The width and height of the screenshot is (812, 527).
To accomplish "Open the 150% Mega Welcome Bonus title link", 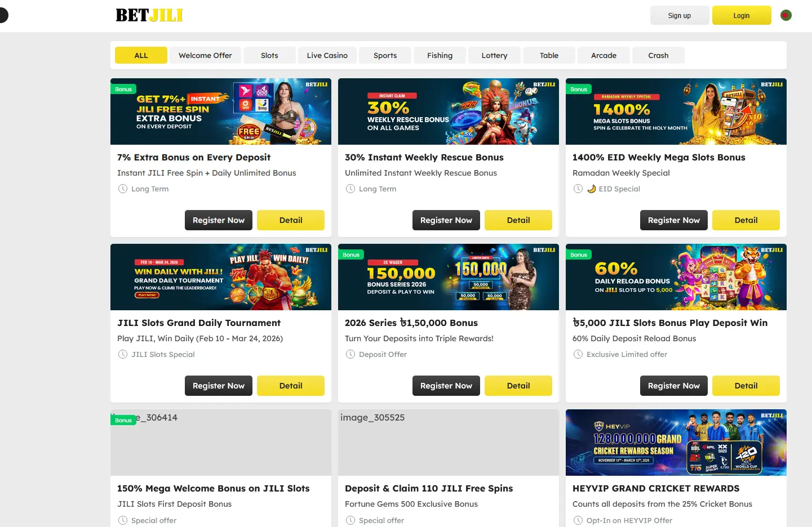I will click(x=214, y=488).
